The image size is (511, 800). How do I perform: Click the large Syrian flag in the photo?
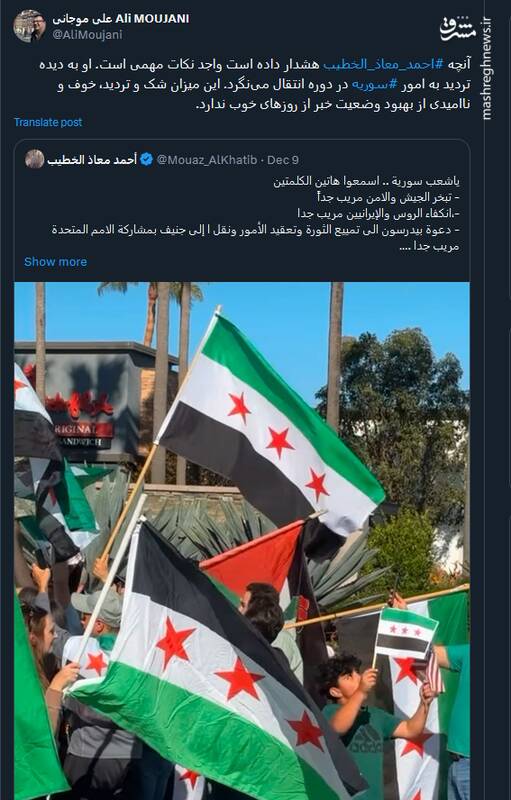pyautogui.click(x=270, y=423)
